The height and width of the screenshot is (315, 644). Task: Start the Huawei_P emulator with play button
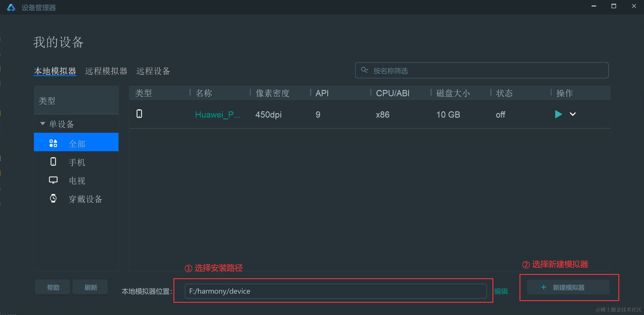tap(558, 114)
